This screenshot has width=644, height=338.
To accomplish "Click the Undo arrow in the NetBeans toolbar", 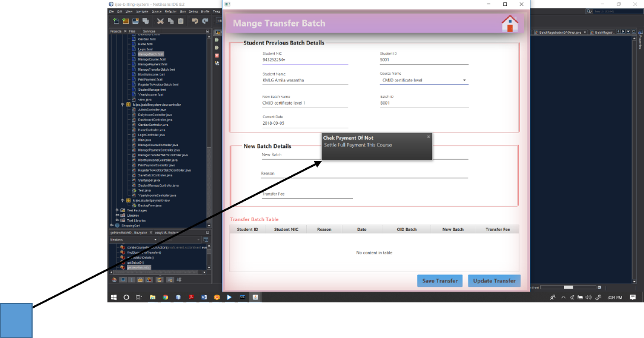I will tap(195, 21).
